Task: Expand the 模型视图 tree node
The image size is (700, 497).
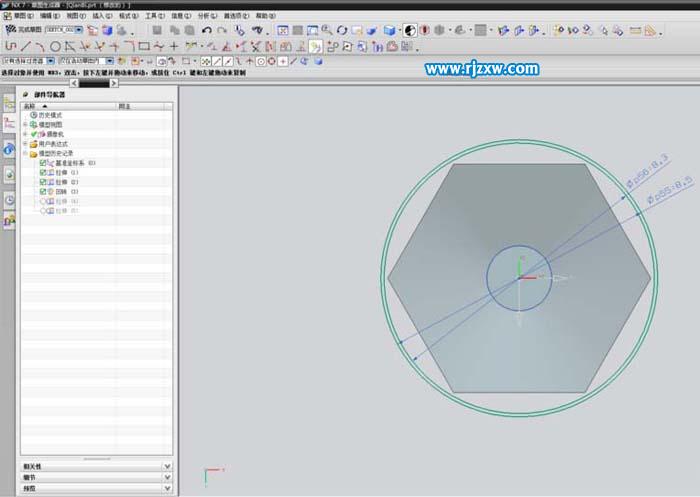Action: point(24,124)
